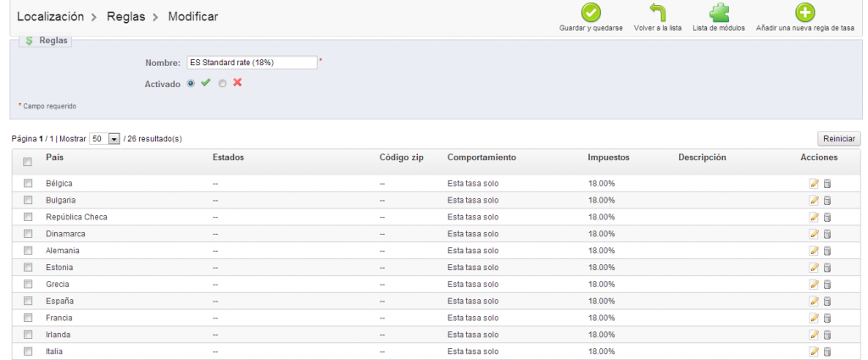Select the disabled Activado radio button
The height and width of the screenshot is (360, 868).
(x=222, y=83)
